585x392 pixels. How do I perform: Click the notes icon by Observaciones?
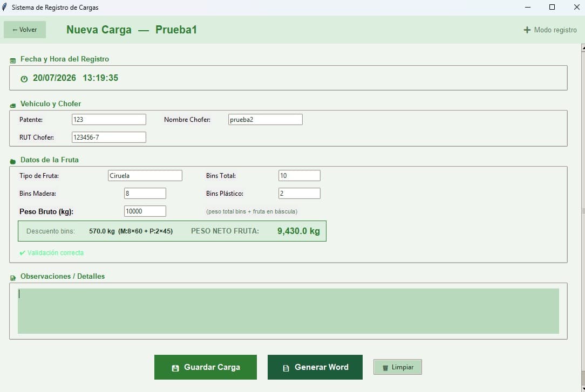pos(13,278)
